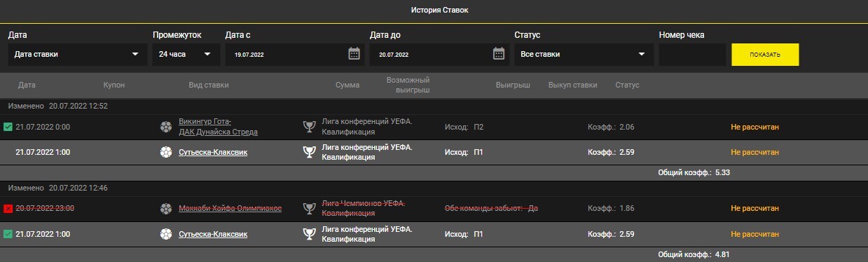Expand the Все ставки status dropdown

584,54
